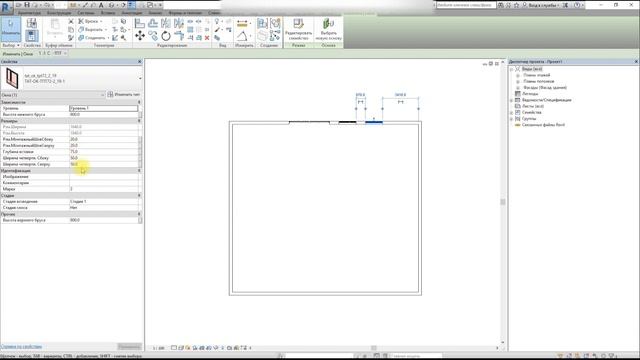Open the Справка по свойствам help link
The height and width of the screenshot is (360, 640).
pyautogui.click(x=21, y=347)
